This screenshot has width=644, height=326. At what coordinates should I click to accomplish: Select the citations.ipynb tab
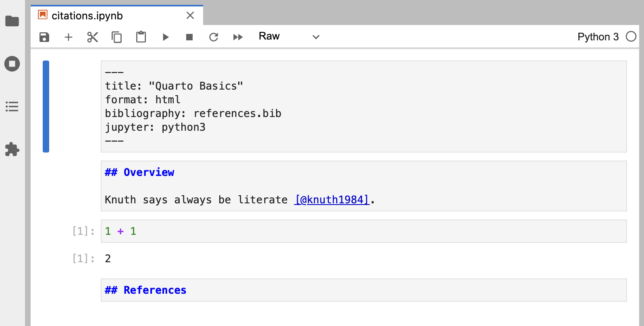(87, 16)
